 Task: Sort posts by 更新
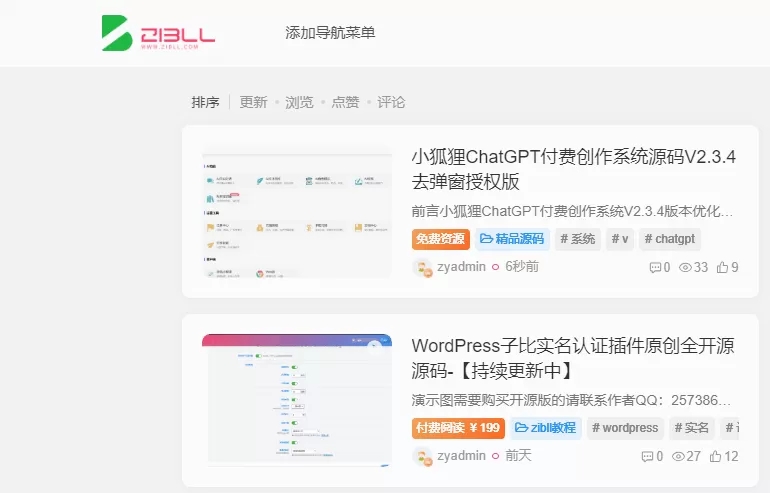click(x=253, y=102)
